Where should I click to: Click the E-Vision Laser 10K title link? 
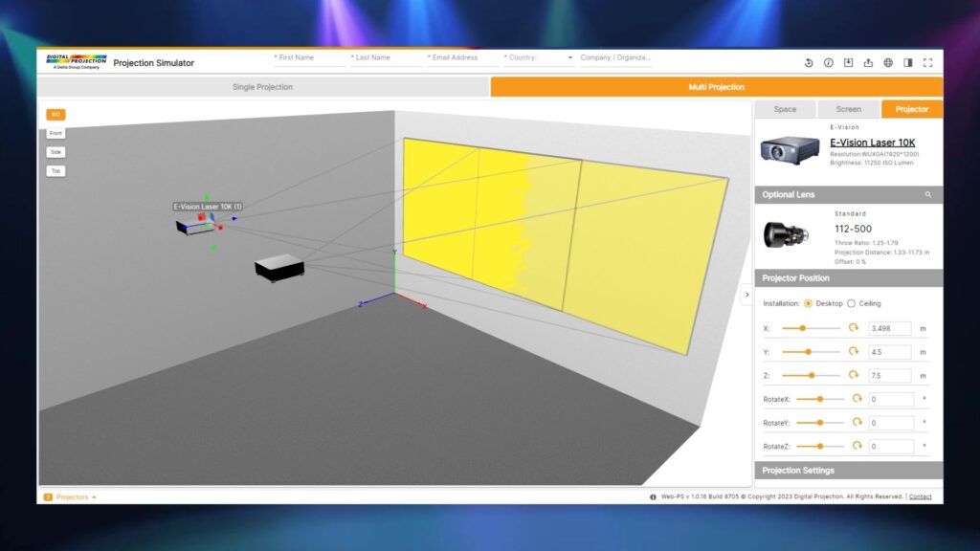coord(872,143)
